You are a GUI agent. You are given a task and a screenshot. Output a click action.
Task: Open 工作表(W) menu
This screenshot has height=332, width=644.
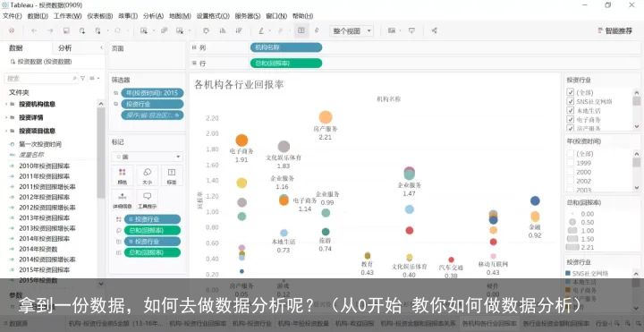[68, 16]
